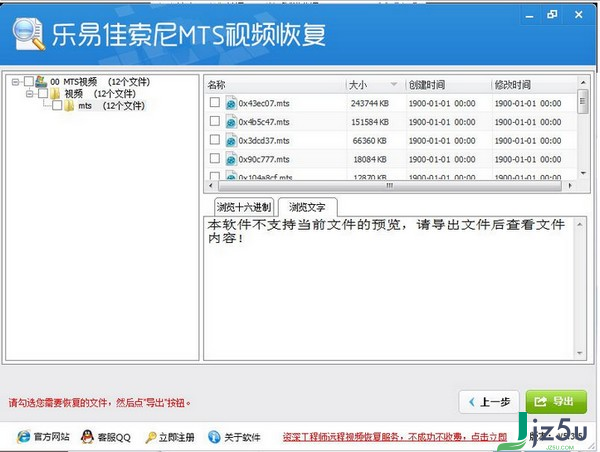Select the 视频 (12个文件) tree item
The image size is (600, 452).
[100, 93]
